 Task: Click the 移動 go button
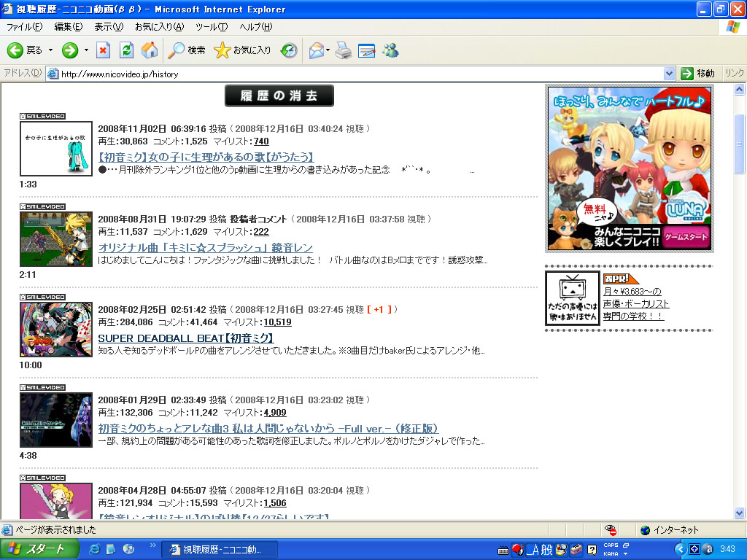(698, 74)
